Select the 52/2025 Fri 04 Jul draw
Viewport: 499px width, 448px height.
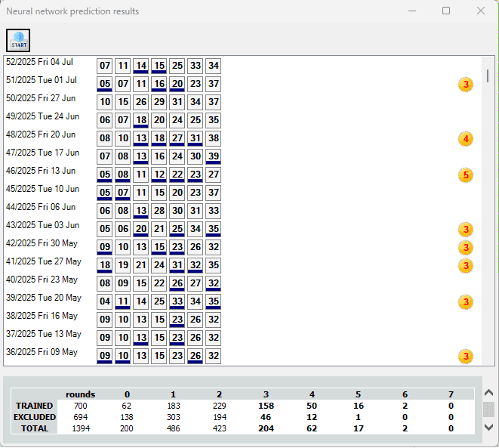click(x=39, y=61)
